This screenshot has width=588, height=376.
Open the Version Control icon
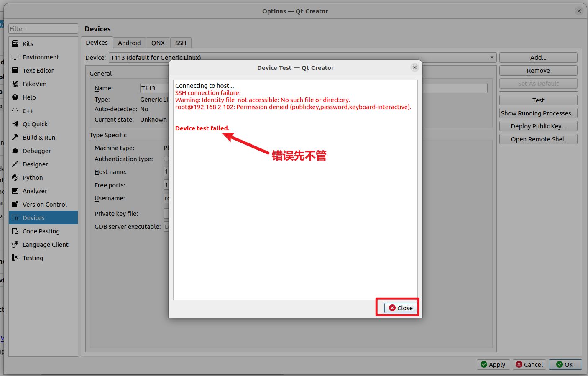point(15,204)
